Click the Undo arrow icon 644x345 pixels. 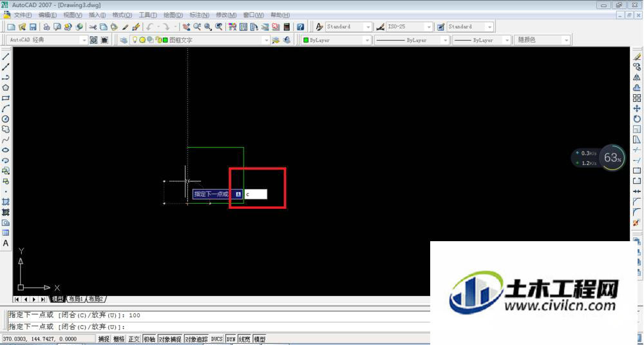click(x=149, y=26)
